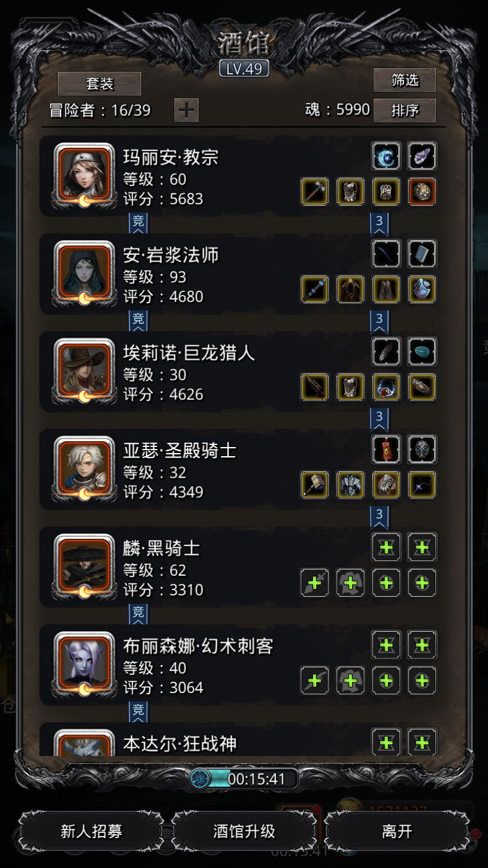The image size is (488, 868).
Task: Expand the 3 tag under 埃莉诺·巨龙猎人's equipment
Action: (x=379, y=418)
